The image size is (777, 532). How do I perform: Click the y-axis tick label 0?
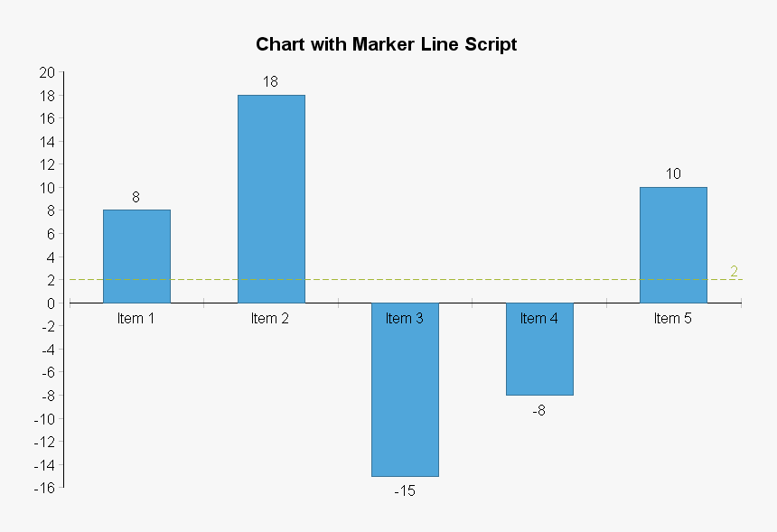click(x=51, y=303)
